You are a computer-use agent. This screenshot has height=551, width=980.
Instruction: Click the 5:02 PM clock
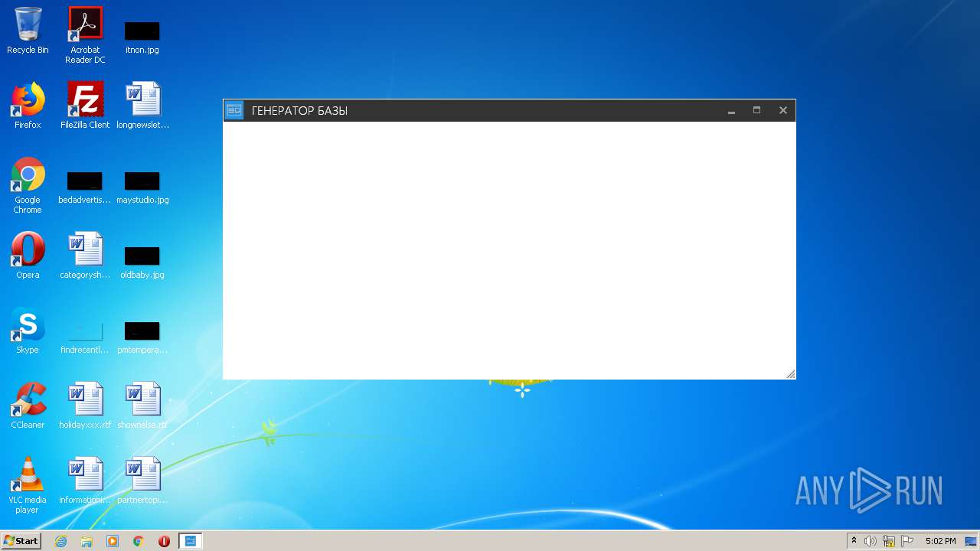tap(940, 541)
